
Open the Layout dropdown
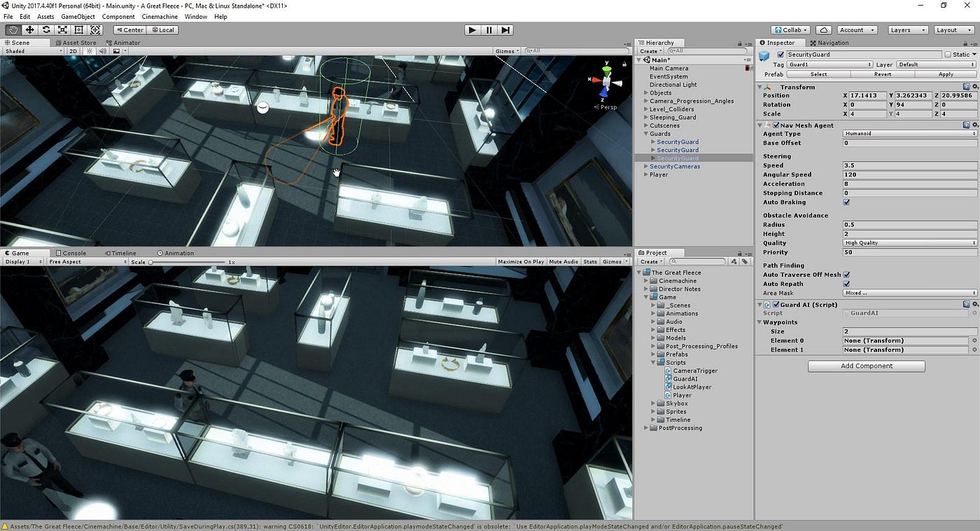coord(953,30)
